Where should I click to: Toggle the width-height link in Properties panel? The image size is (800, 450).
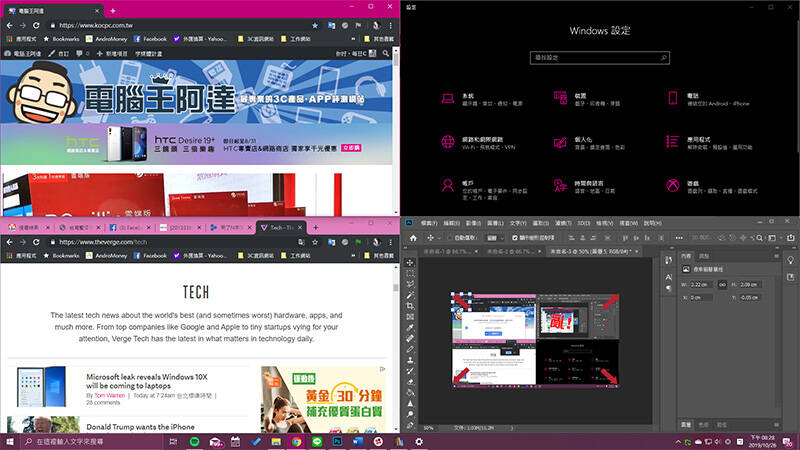click(x=722, y=285)
